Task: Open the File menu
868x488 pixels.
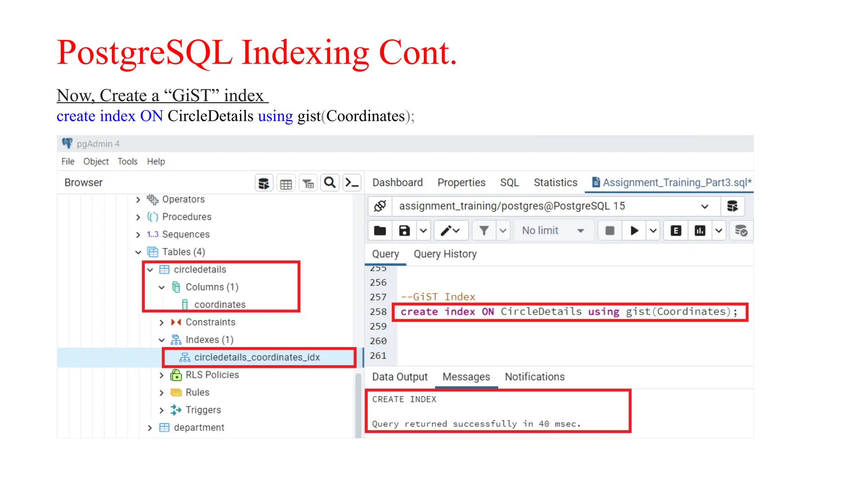Action: (x=68, y=161)
